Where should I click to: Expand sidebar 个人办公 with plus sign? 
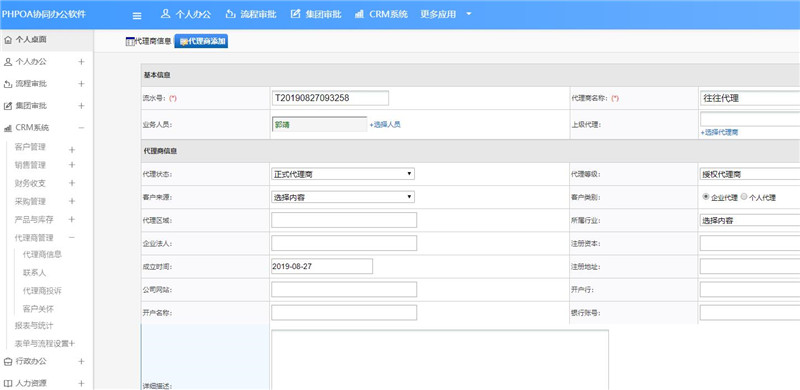[81, 62]
